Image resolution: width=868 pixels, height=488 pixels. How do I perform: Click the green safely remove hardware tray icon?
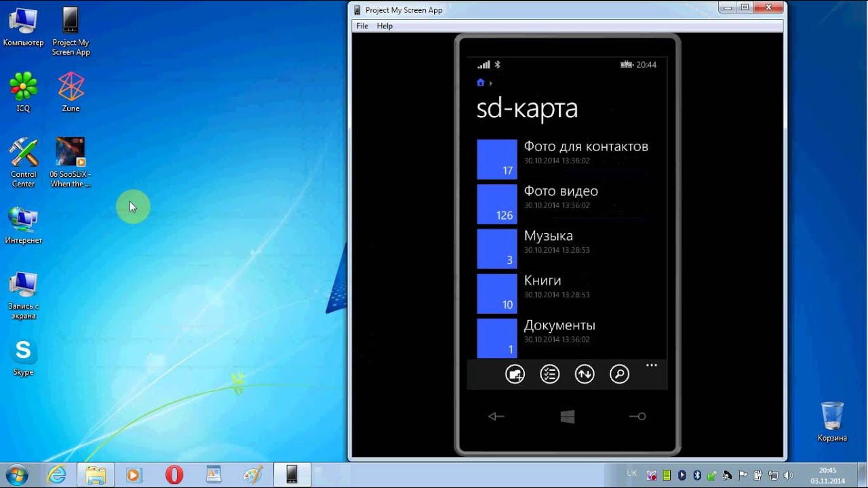[712, 475]
